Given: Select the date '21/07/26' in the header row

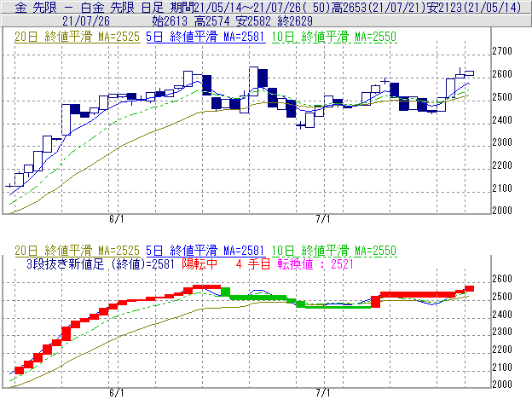Looking at the screenshot, I should [x=86, y=21].
